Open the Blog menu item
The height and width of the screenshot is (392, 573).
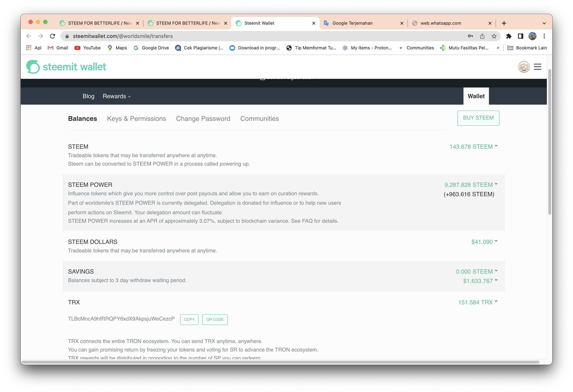click(x=88, y=96)
